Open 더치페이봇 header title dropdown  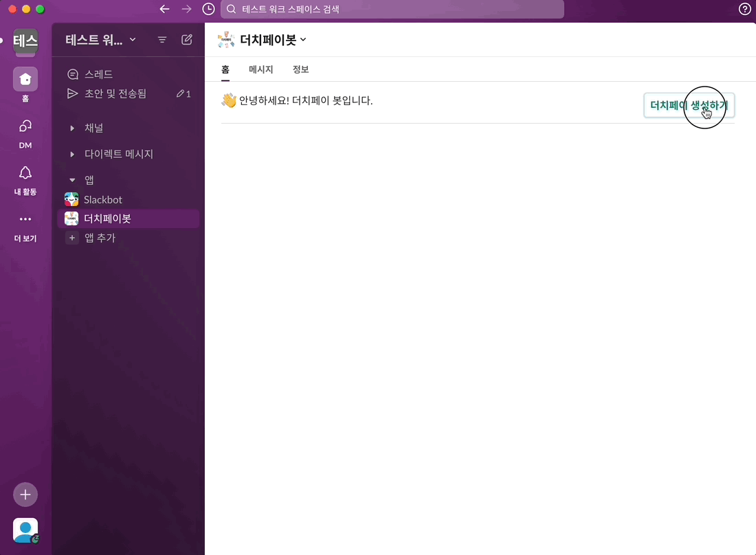point(274,40)
